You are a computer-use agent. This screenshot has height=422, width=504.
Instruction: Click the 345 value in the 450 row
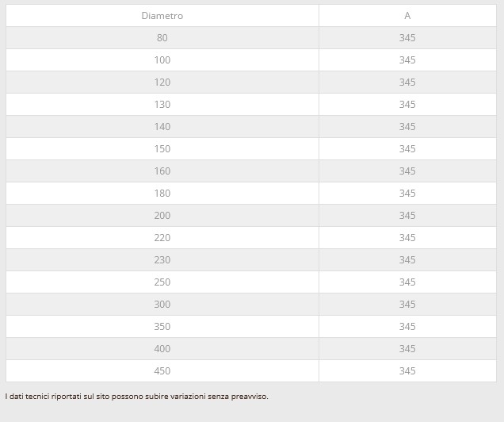pyautogui.click(x=407, y=371)
